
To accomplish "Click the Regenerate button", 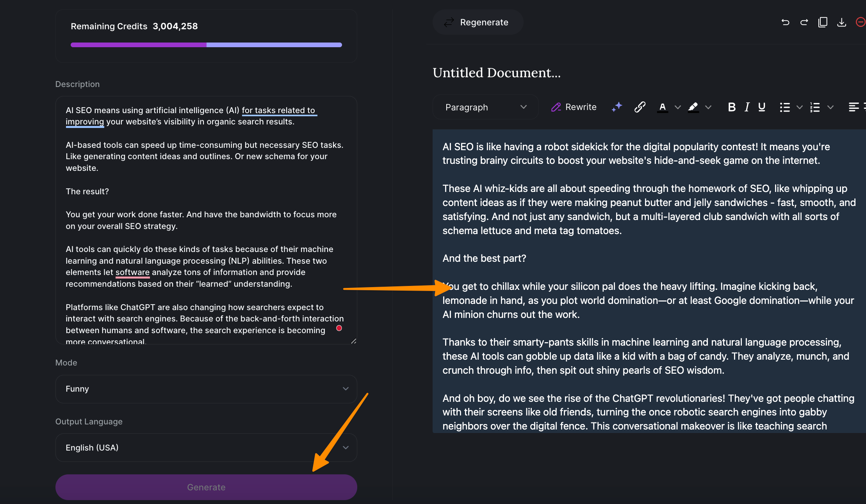I will tap(477, 22).
